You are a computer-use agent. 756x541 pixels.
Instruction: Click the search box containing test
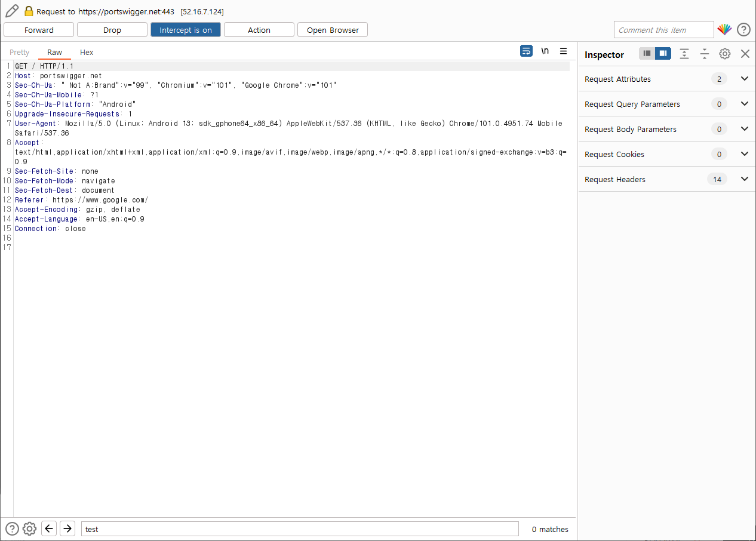tap(300, 529)
